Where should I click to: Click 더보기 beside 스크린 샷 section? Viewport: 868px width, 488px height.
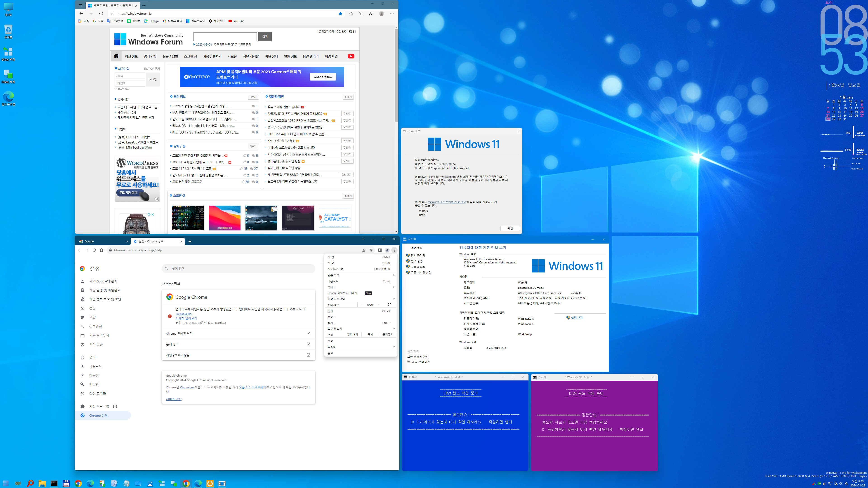[348, 196]
